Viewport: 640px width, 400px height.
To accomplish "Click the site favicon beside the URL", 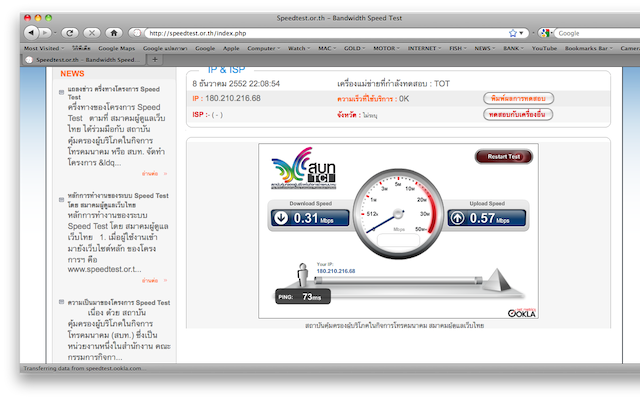I will (x=137, y=33).
